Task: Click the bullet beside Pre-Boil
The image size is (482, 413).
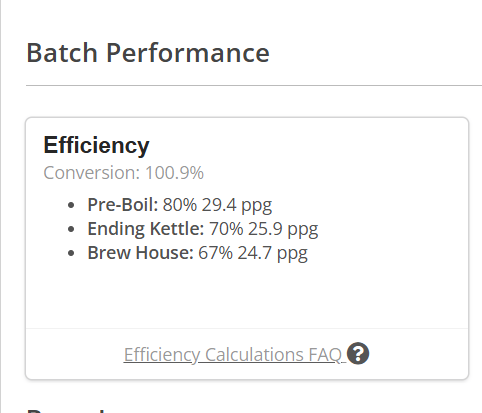Action: point(71,205)
